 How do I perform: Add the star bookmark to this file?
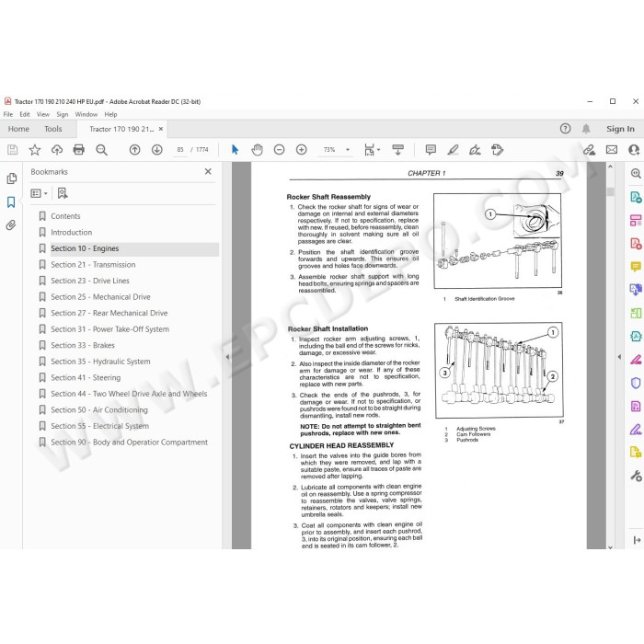(35, 150)
